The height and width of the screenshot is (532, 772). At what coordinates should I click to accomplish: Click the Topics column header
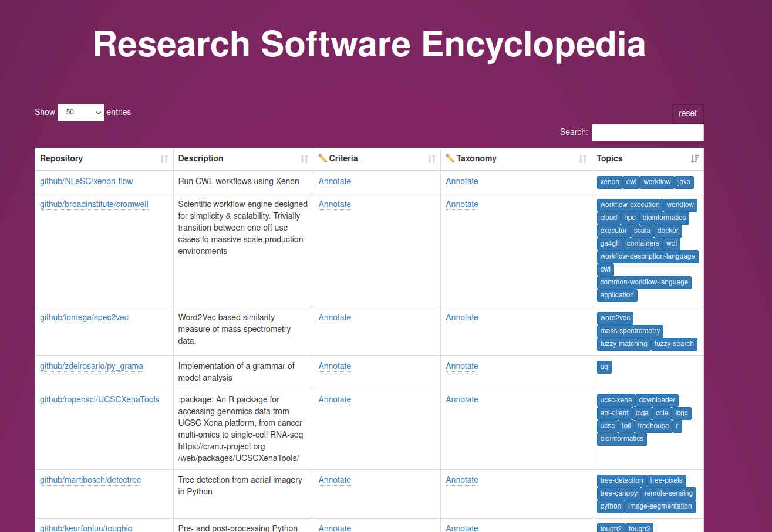coord(648,159)
